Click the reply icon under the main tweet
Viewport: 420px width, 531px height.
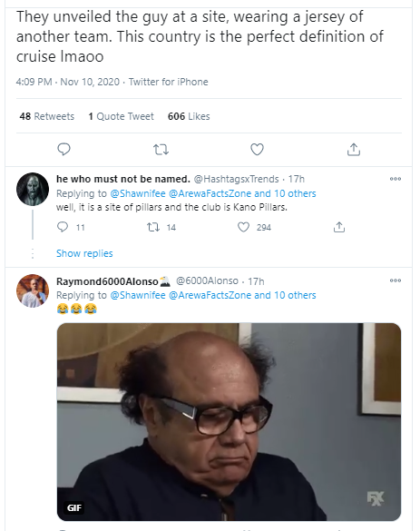(x=63, y=150)
